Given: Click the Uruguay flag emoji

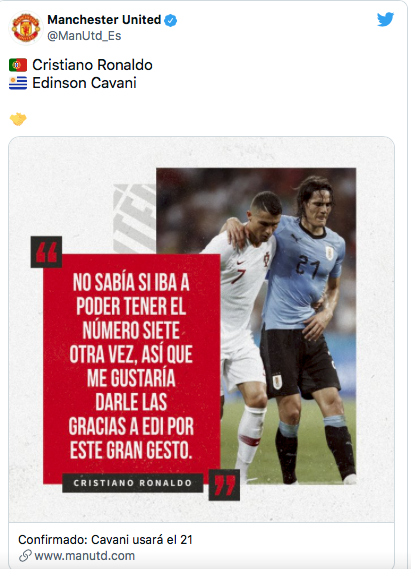Looking at the screenshot, I should coord(18,83).
